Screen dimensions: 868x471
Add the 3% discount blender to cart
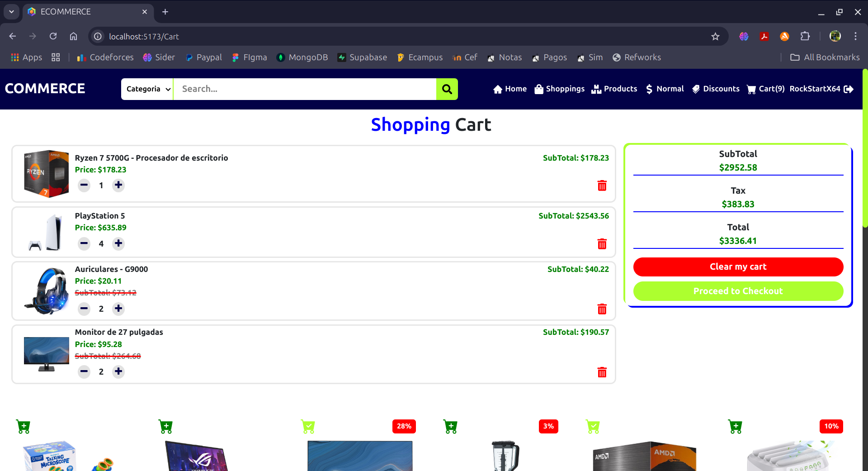pyautogui.click(x=451, y=427)
